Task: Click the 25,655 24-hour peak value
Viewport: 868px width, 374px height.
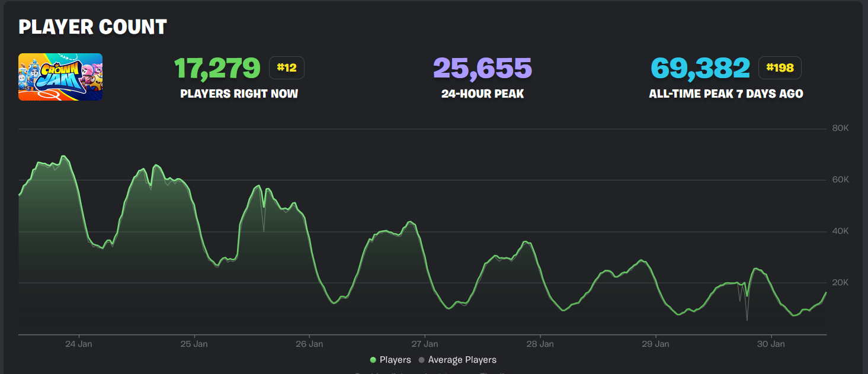Action: [x=482, y=69]
